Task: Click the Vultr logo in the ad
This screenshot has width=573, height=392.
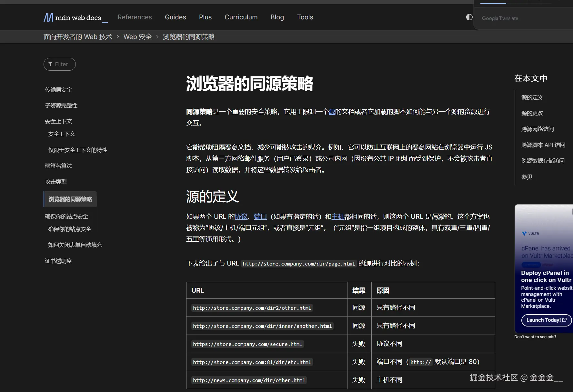Action: click(x=531, y=234)
